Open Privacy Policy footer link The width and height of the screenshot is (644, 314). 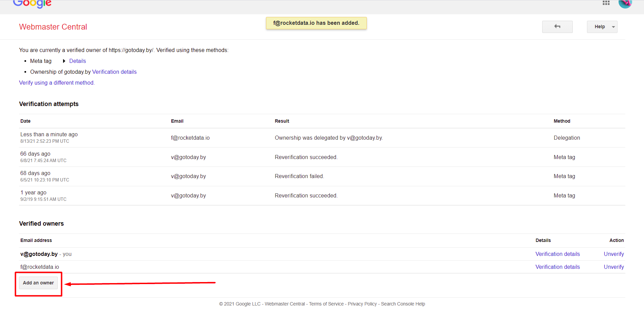click(362, 304)
